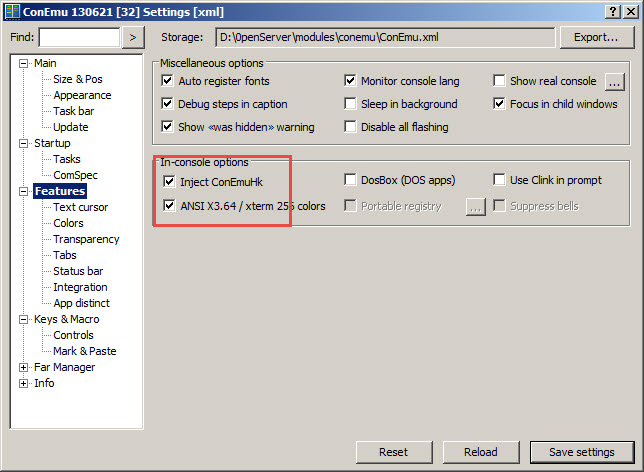This screenshot has width=644, height=472.
Task: Open Show real console ellipsis options
Action: (x=614, y=81)
